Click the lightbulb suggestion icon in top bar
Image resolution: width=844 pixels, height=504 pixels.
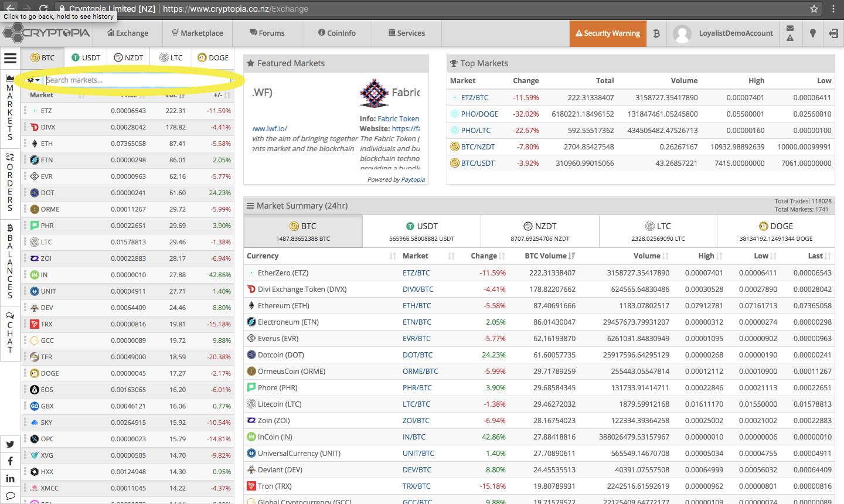tap(812, 33)
